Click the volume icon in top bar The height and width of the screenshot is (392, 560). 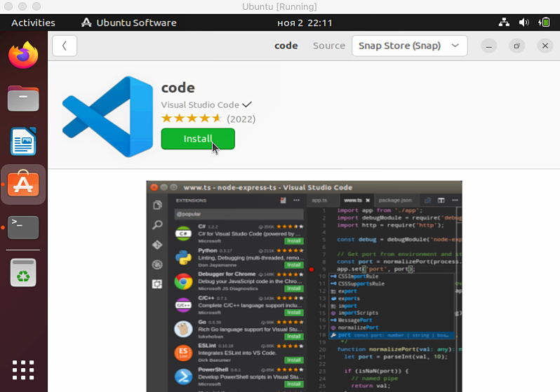(x=524, y=22)
